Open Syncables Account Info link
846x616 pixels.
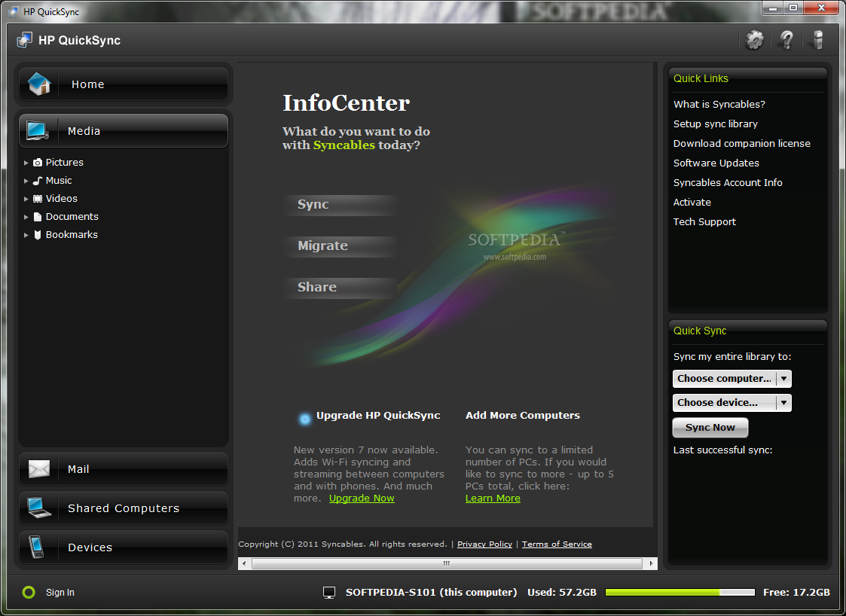pos(727,183)
